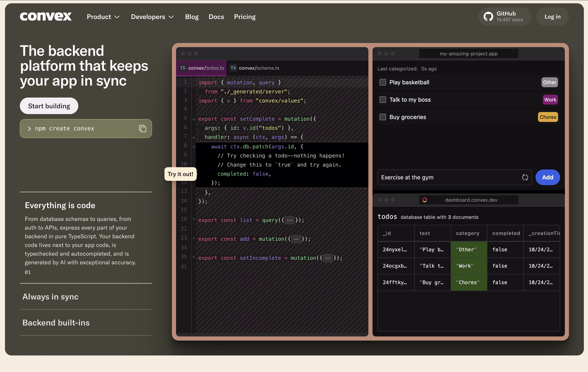Click the _creationTime column header
Viewport: 588px width, 372px height.
tap(542, 233)
